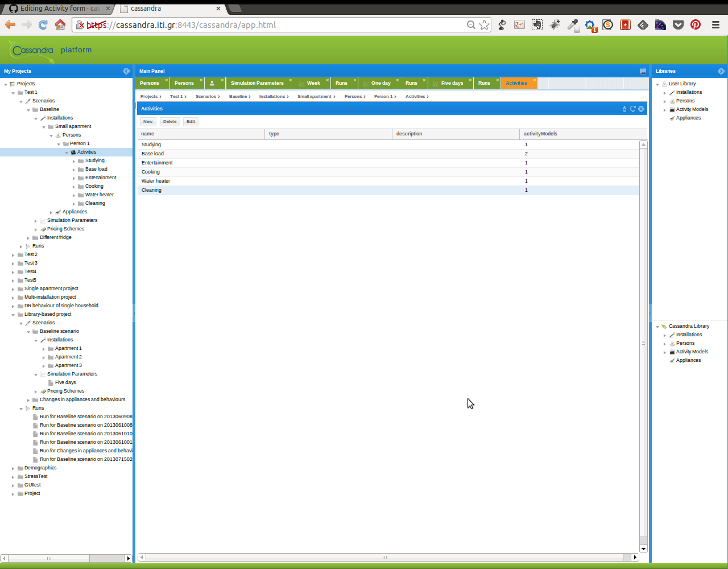
Task: Expand the Apartment 1 node
Action: pos(44,349)
